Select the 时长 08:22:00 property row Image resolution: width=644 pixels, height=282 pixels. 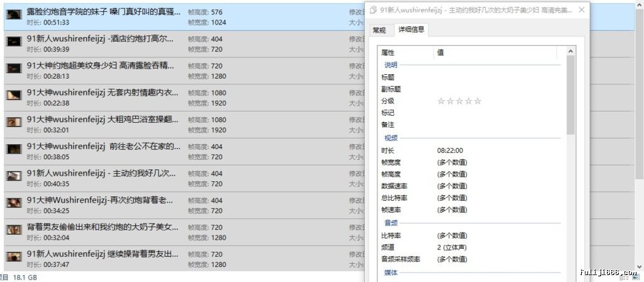click(x=470, y=150)
